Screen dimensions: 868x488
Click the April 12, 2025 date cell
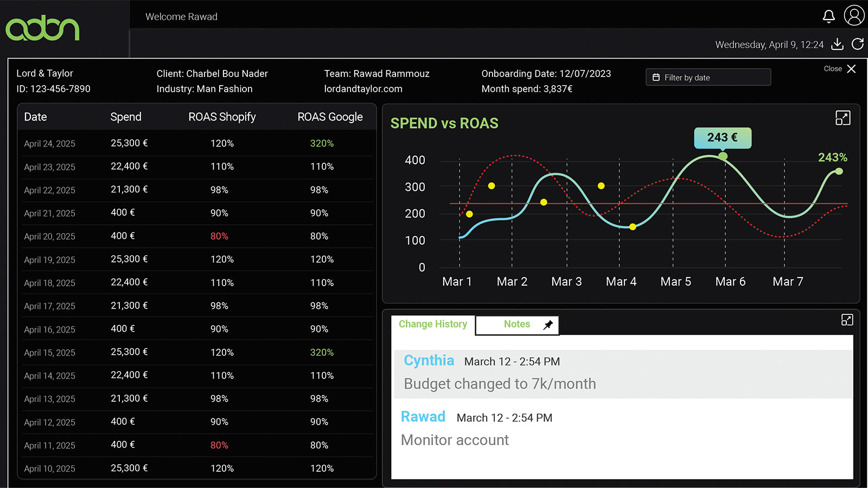pyautogui.click(x=49, y=422)
